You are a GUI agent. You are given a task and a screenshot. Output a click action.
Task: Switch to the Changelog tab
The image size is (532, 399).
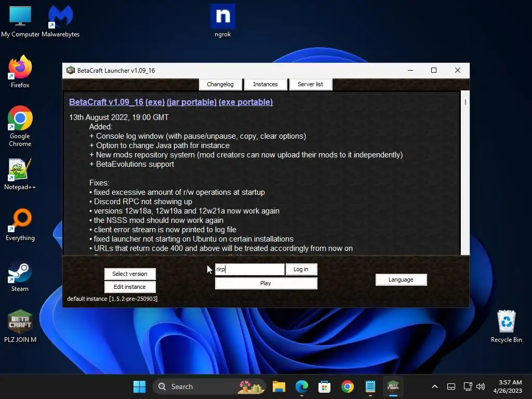220,84
